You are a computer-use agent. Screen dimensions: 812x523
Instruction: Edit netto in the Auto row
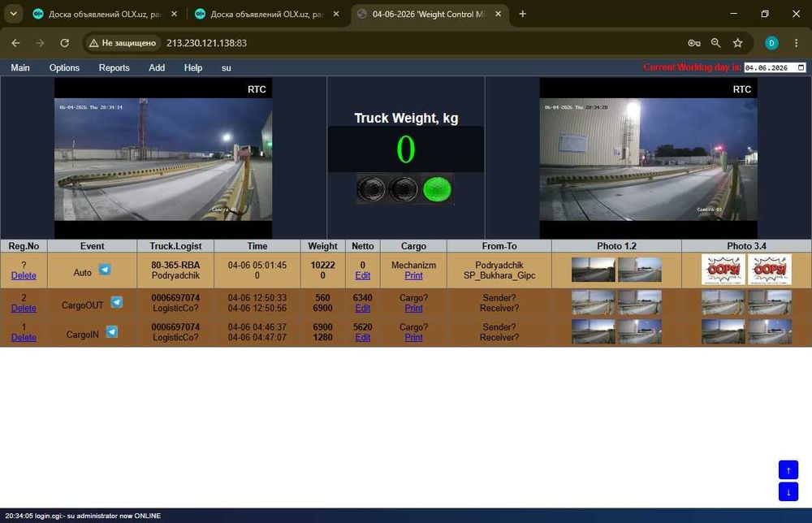point(362,275)
